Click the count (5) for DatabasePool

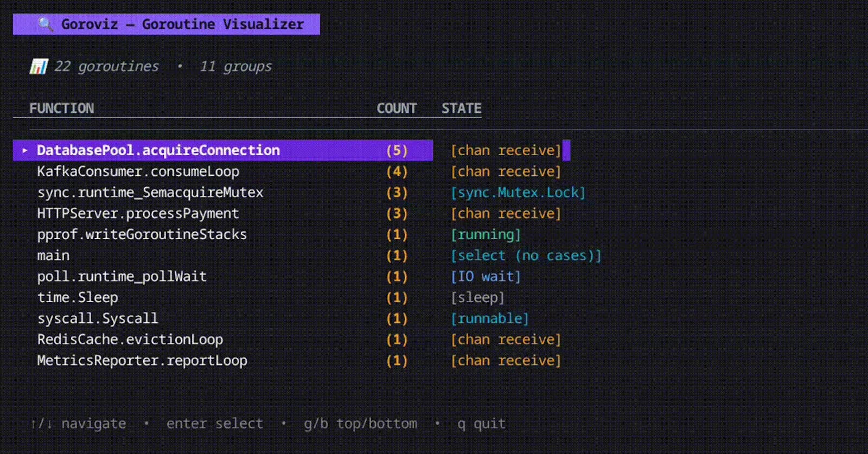[x=397, y=150]
